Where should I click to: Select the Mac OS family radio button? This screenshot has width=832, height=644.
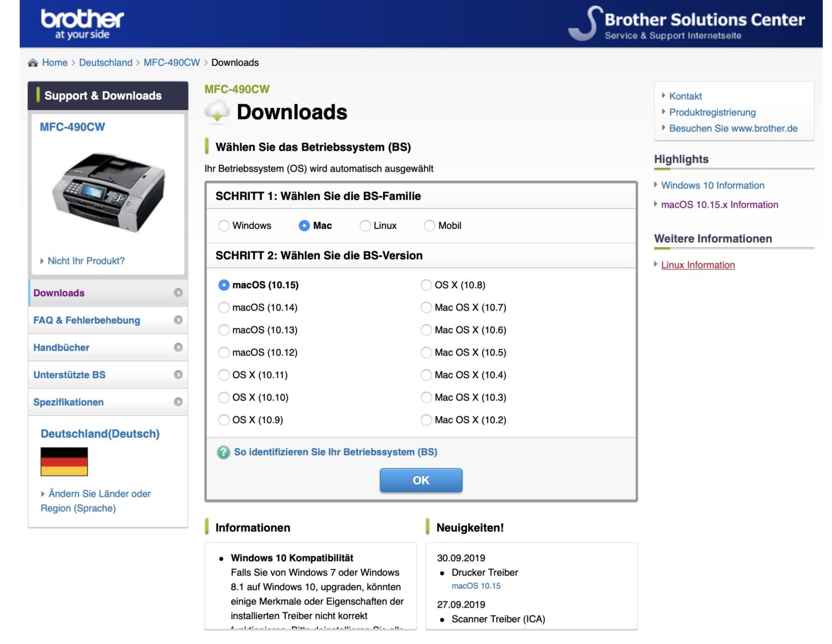point(304,226)
